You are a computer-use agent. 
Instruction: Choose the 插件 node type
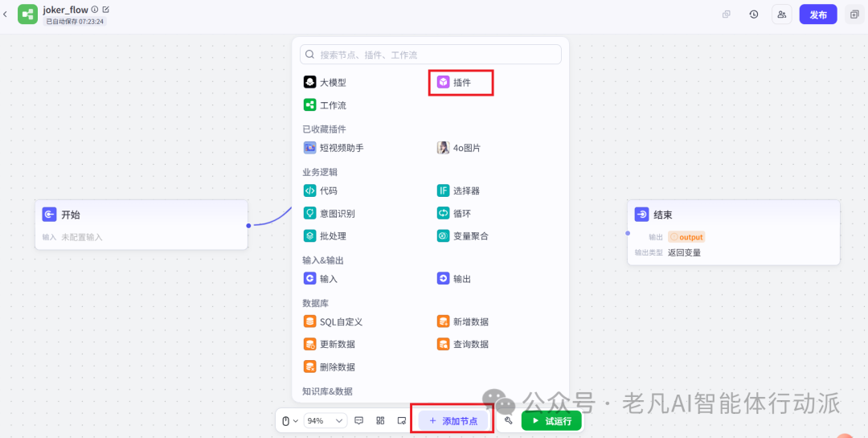click(454, 83)
